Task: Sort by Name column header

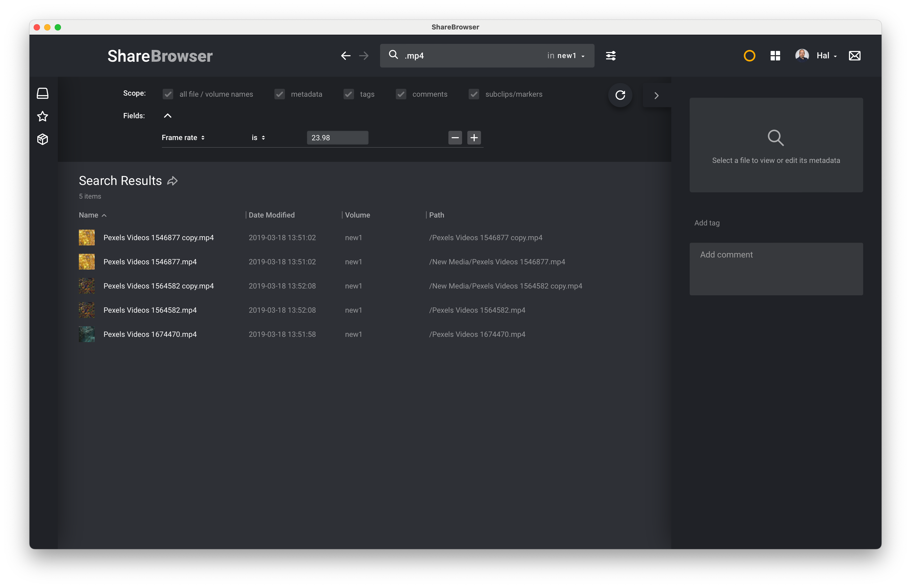Action: [93, 215]
